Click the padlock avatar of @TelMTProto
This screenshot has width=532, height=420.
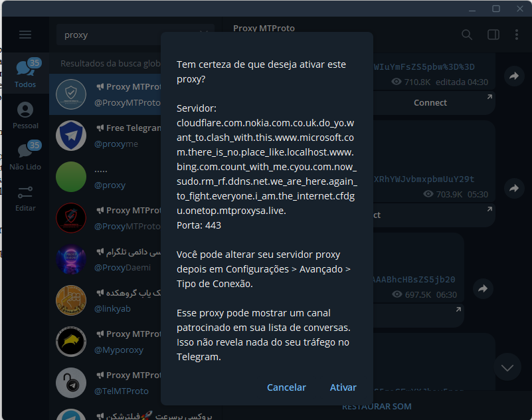click(71, 383)
